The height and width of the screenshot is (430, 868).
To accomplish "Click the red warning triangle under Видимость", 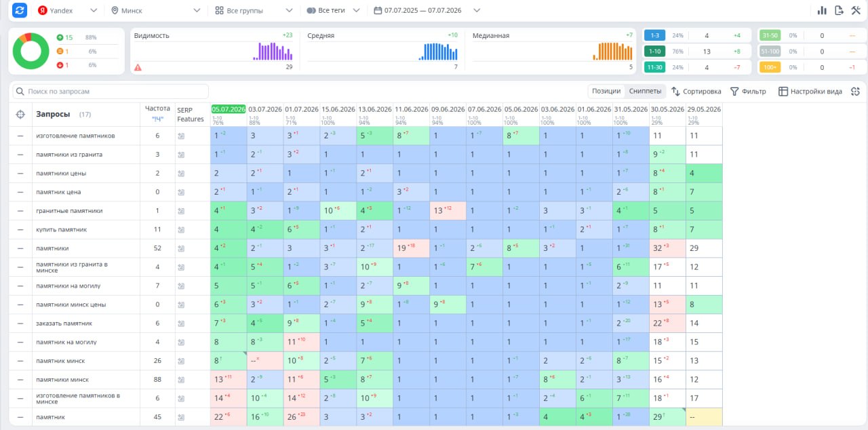I will (138, 67).
